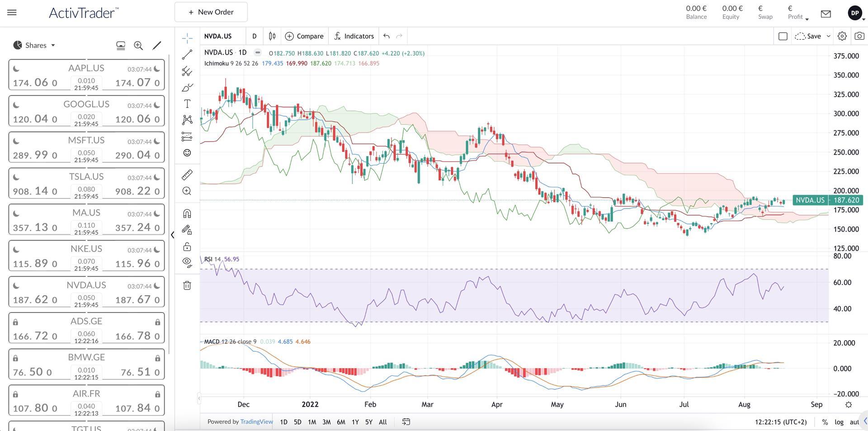The image size is (868, 431).
Task: Click the watchlist search magnifier icon
Action: 138,46
